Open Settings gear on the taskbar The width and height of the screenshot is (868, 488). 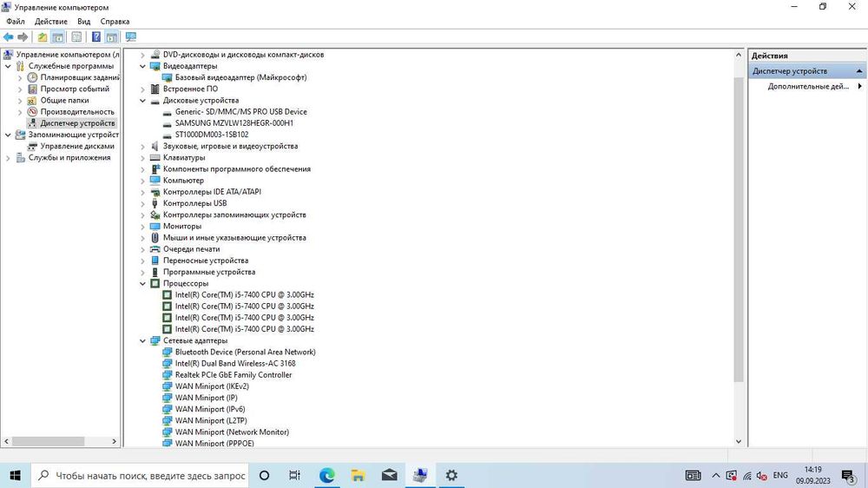pyautogui.click(x=451, y=475)
